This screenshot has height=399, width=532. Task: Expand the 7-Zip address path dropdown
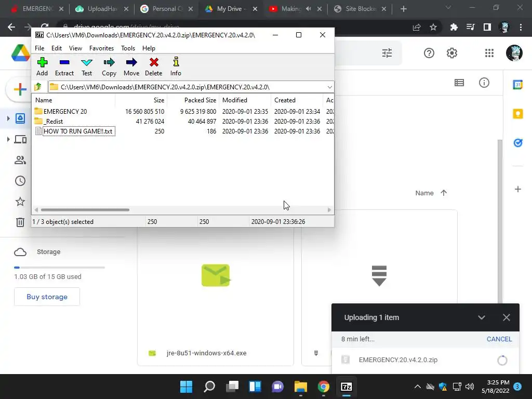(329, 87)
